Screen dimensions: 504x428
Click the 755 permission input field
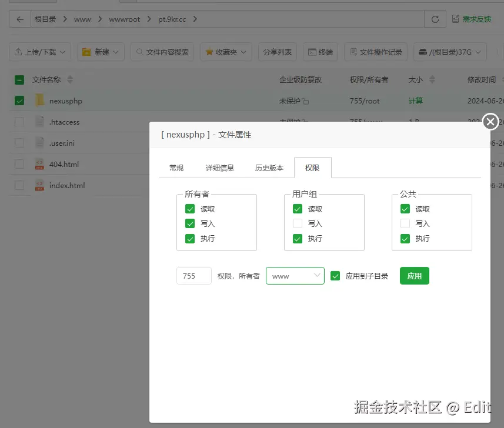coord(194,276)
